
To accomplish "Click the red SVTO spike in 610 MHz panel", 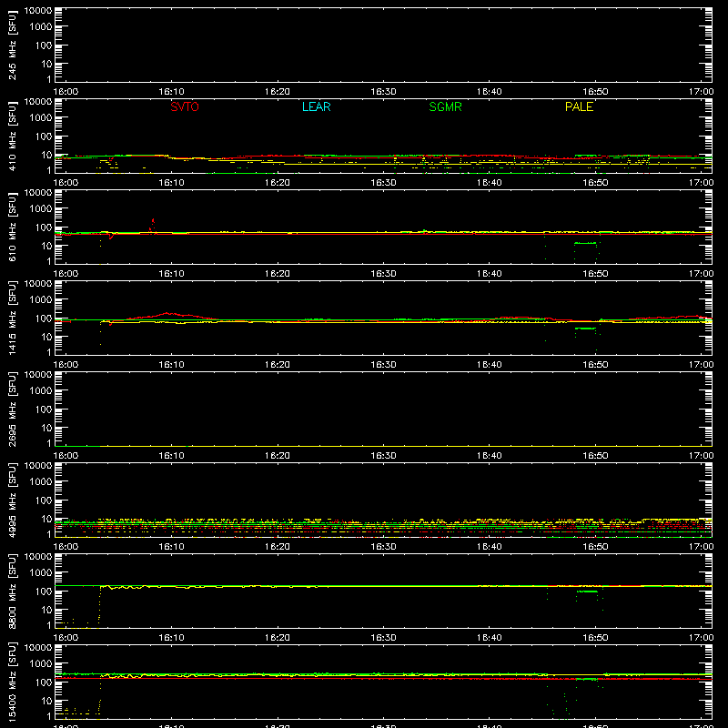I will click(153, 225).
